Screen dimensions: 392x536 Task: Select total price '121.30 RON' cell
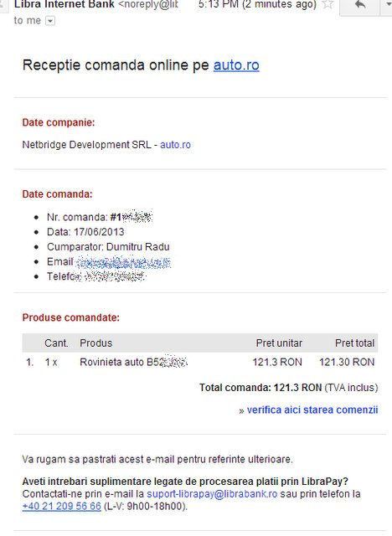click(347, 362)
